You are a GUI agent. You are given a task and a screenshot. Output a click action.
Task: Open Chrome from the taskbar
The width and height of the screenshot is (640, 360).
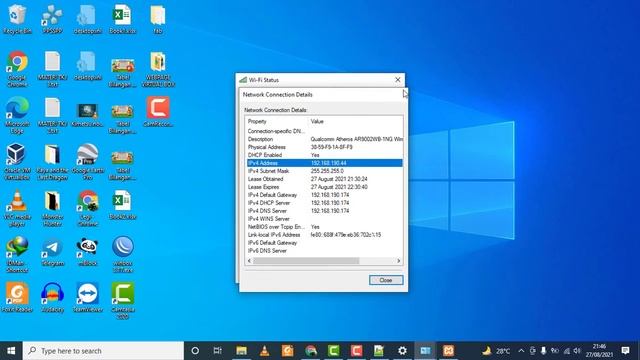click(311, 351)
